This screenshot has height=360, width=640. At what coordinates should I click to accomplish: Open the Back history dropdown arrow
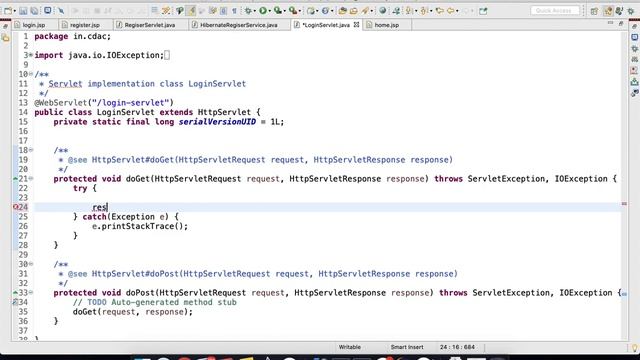point(457,11)
